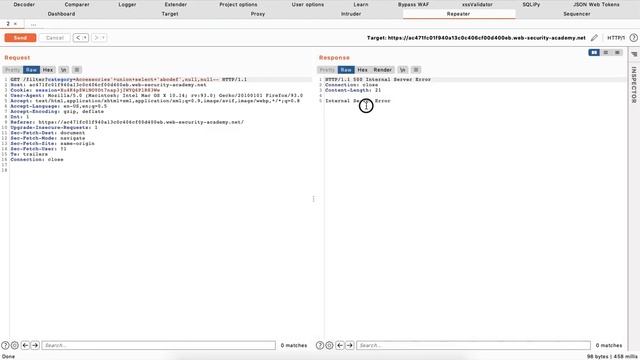Open the Project options tab

[238, 4]
